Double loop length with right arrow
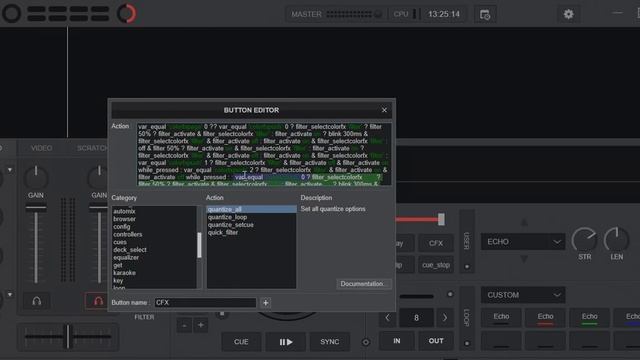 click(x=445, y=318)
